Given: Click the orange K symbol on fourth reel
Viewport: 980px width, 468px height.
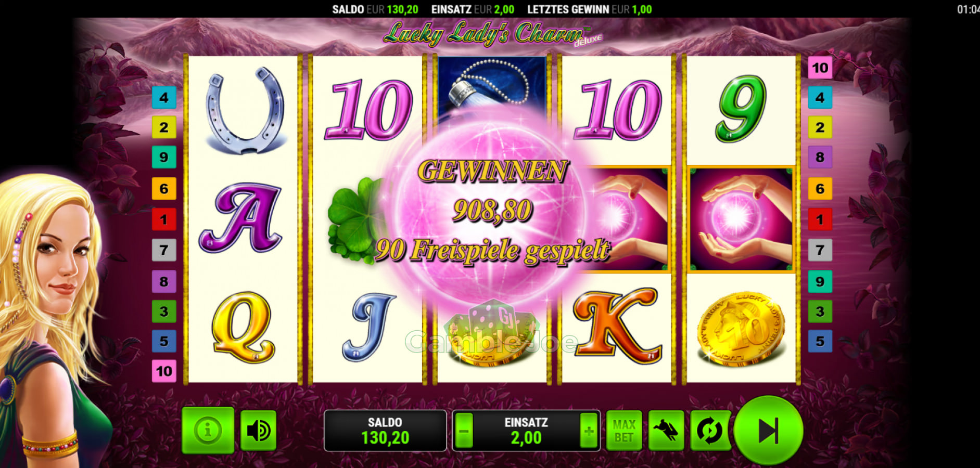Looking at the screenshot, I should 617,325.
